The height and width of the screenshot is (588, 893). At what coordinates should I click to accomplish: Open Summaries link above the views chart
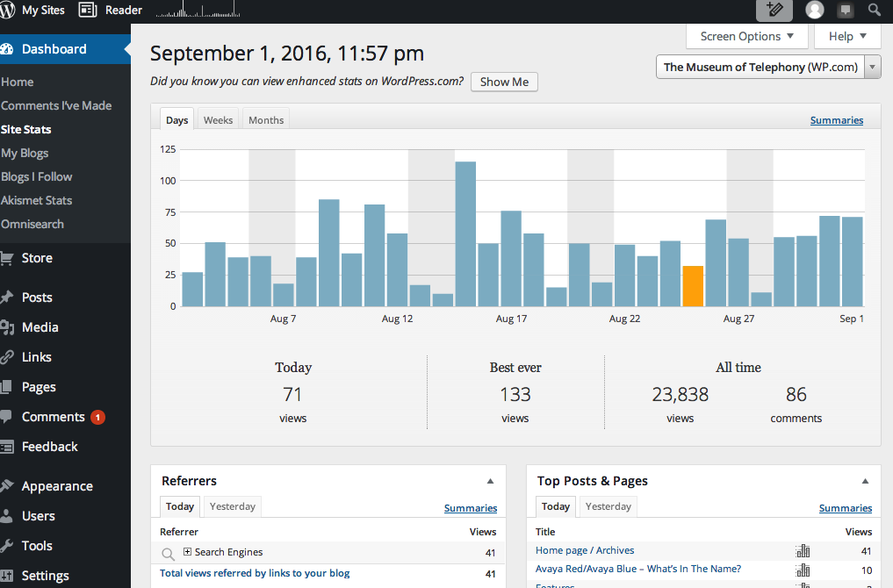click(836, 120)
